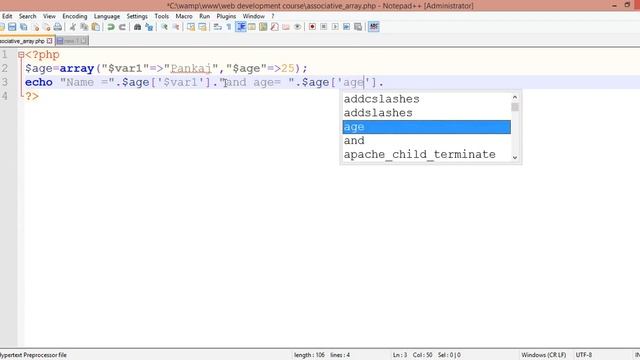The image size is (640, 360).
Task: Switch to the inactive second document tab
Action: (72, 41)
